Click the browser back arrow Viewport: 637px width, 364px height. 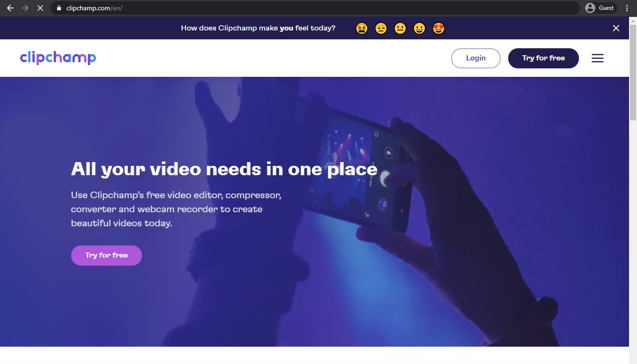coord(10,8)
